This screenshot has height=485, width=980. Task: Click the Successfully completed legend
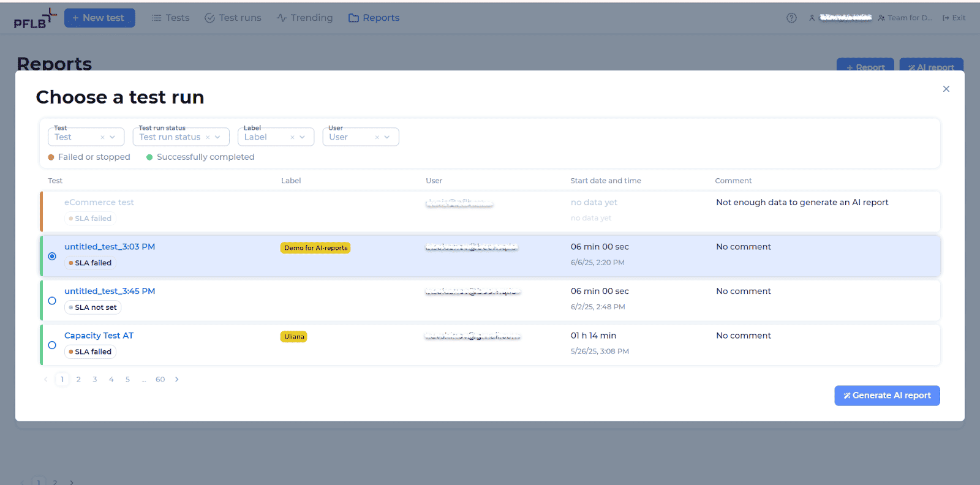pyautogui.click(x=200, y=157)
